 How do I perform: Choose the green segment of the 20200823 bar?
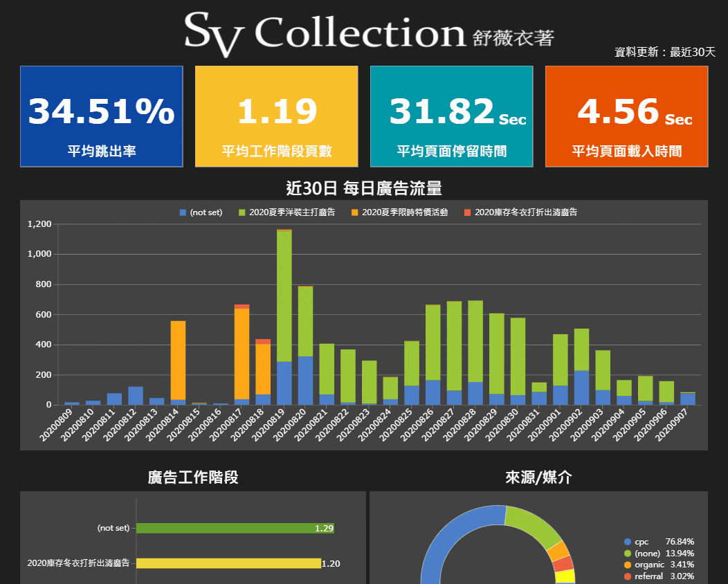coord(369,382)
